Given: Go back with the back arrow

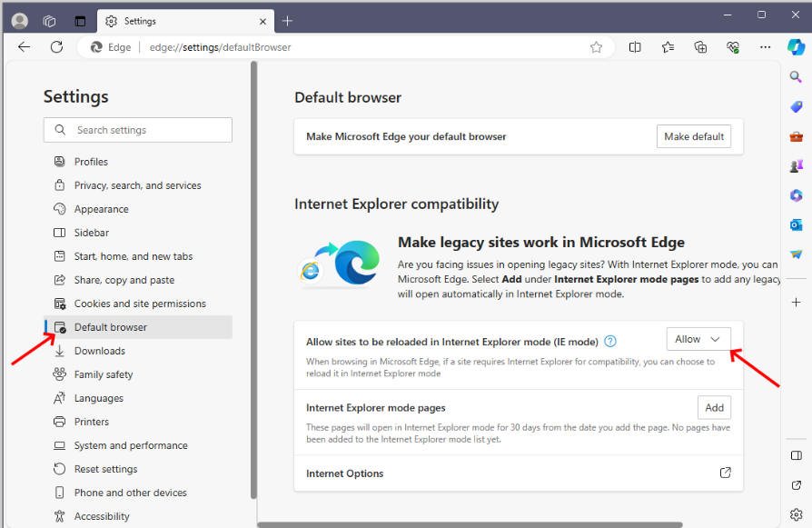Looking at the screenshot, I should pos(24,47).
